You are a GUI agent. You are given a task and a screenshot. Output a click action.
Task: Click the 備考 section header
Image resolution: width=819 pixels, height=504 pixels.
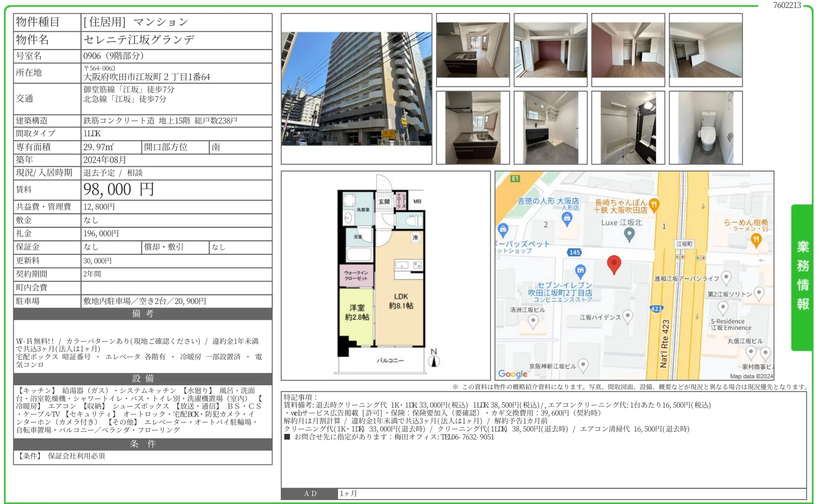(143, 314)
